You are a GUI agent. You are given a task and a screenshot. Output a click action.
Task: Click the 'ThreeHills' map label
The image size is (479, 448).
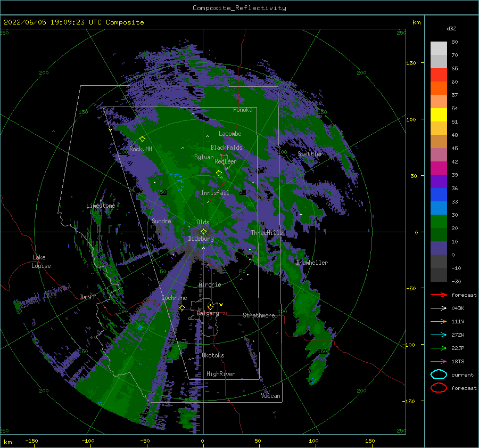tap(267, 233)
